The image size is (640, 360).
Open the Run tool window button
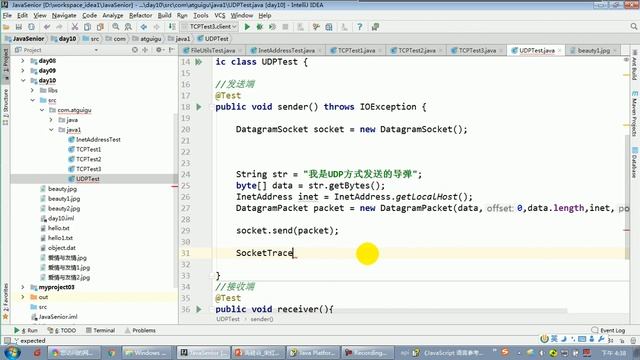tap(25, 330)
